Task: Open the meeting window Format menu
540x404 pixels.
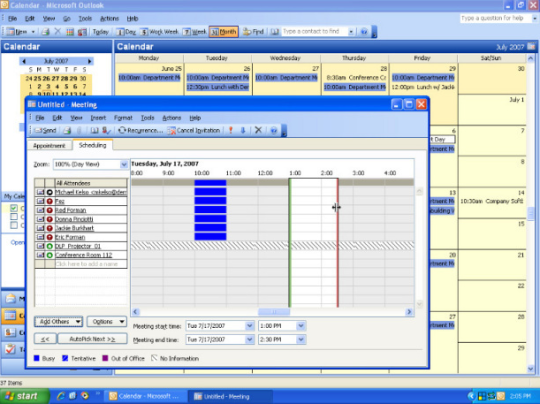Action: click(x=123, y=118)
